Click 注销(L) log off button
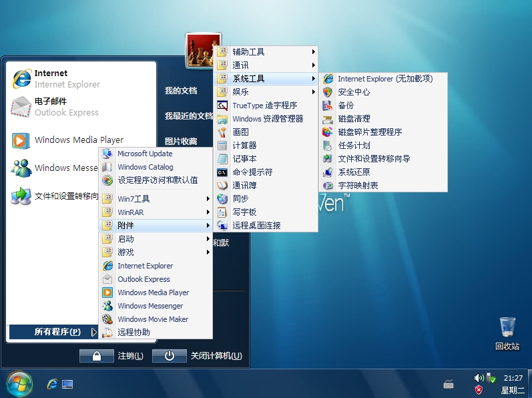Image resolution: width=532 pixels, height=398 pixels. point(111,356)
